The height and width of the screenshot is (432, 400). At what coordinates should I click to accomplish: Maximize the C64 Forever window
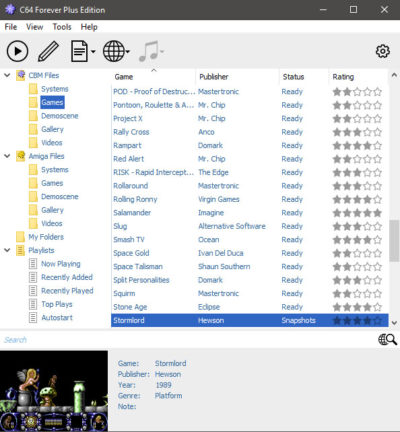(x=353, y=10)
